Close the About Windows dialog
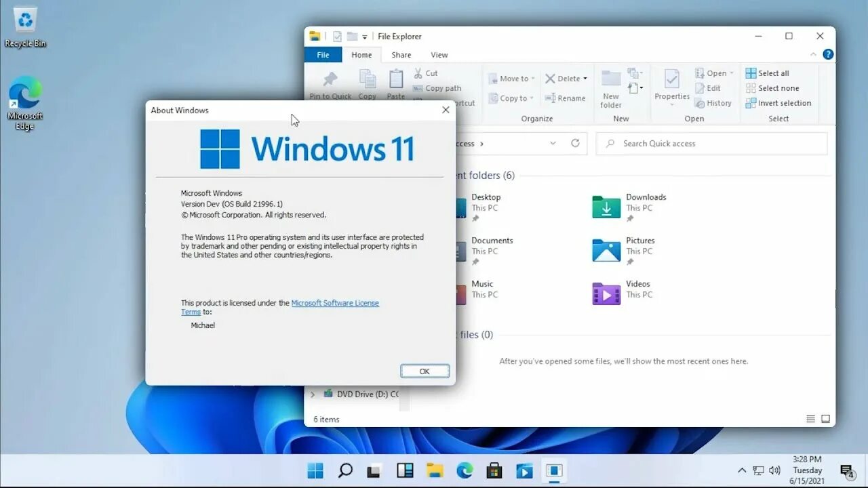 pyautogui.click(x=446, y=110)
